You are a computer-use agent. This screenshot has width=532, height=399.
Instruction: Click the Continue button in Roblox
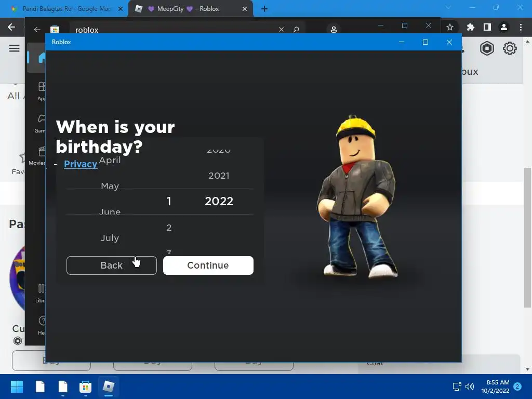tap(208, 265)
